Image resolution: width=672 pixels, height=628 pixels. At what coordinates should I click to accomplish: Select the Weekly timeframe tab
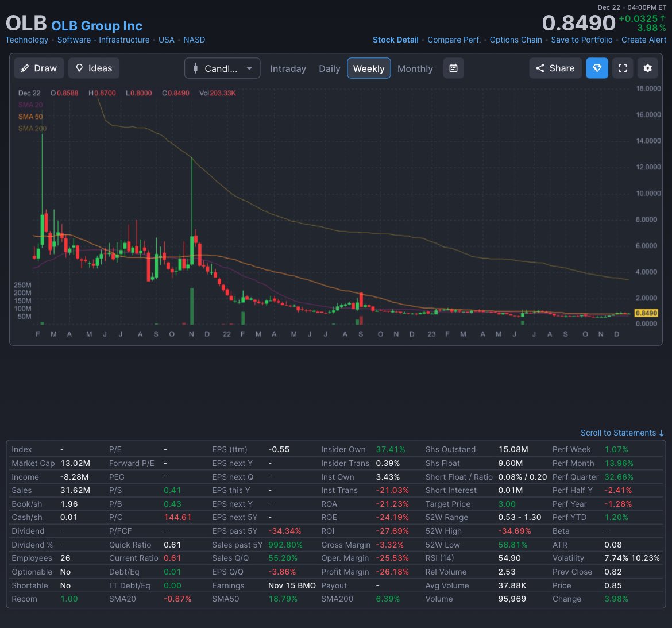369,68
